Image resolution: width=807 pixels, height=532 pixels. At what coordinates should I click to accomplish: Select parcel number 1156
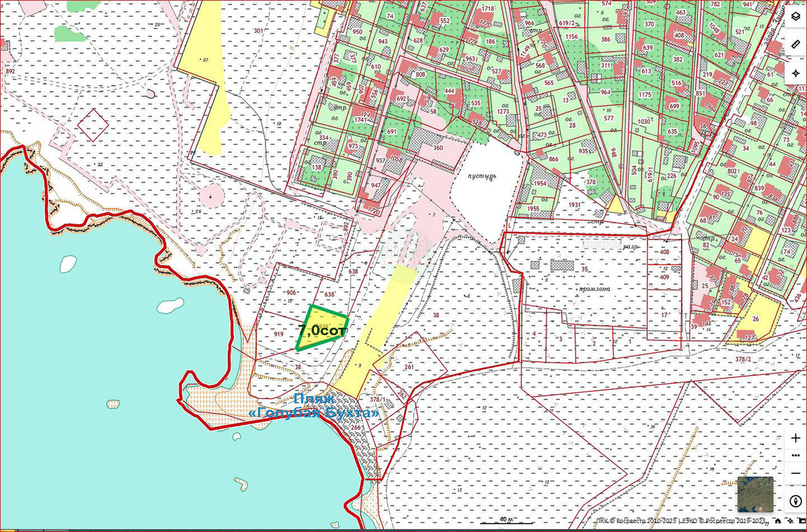(571, 37)
